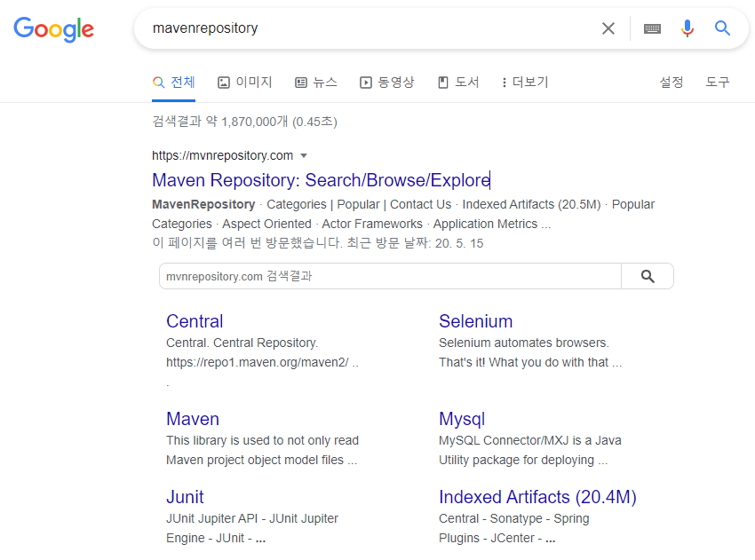Open the Maven sitelink
The image size is (755, 560).
193,419
